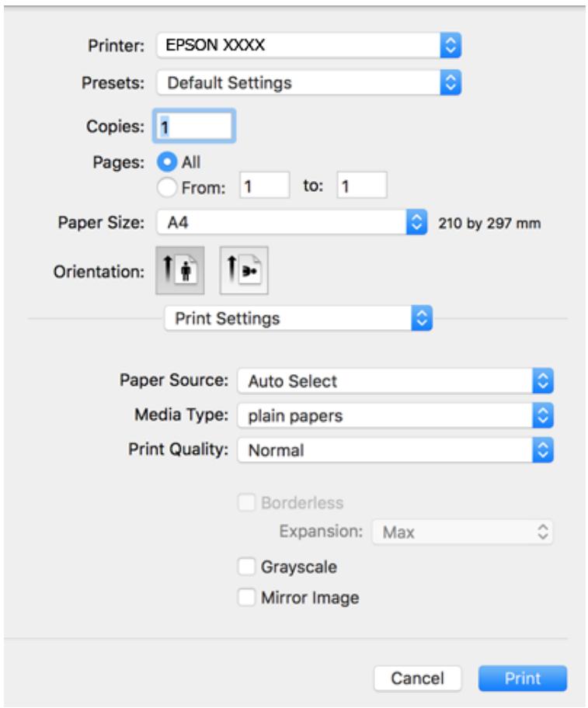The image size is (588, 708).
Task: Open the Printer EPSON XXXX dropdown
Action: 309,45
